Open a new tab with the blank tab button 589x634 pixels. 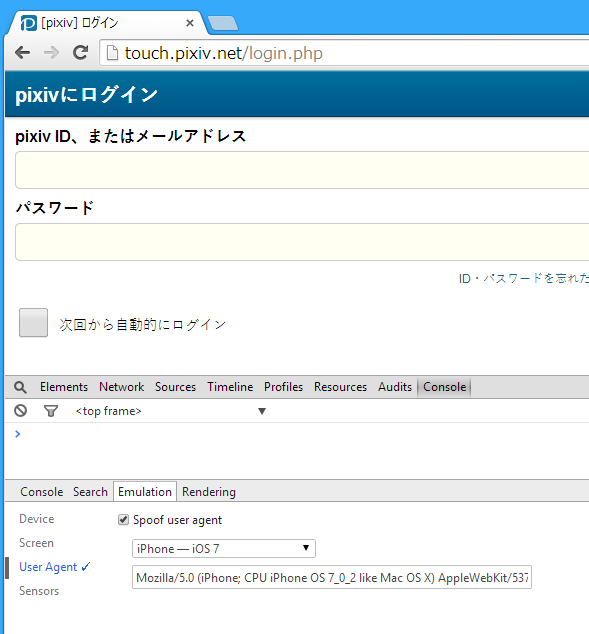[223, 23]
